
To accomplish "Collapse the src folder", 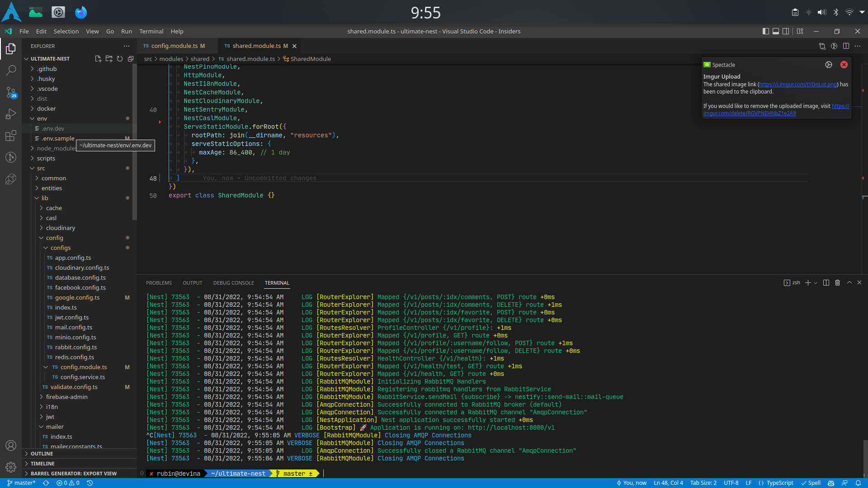I will pyautogui.click(x=80, y=168).
